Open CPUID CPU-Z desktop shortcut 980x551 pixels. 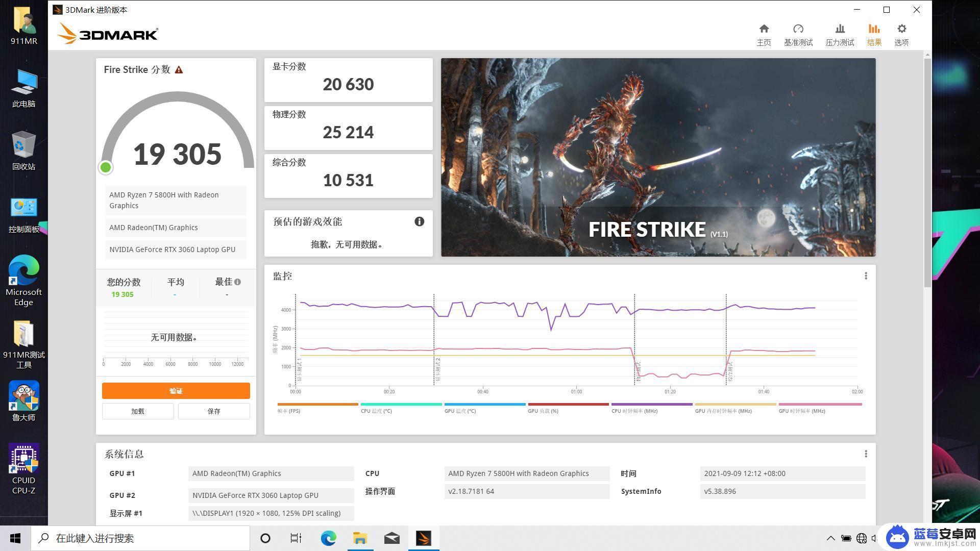[23, 469]
